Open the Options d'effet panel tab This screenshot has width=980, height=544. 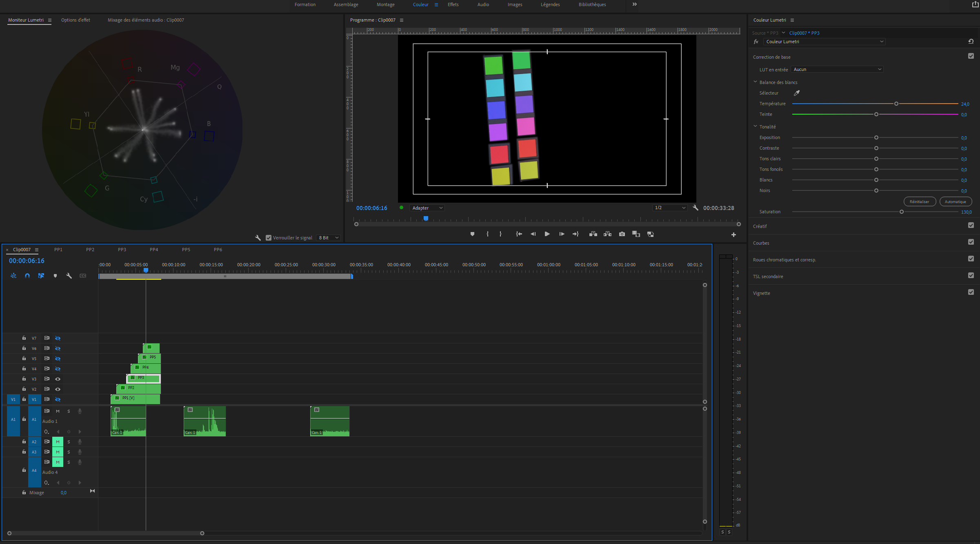point(76,20)
